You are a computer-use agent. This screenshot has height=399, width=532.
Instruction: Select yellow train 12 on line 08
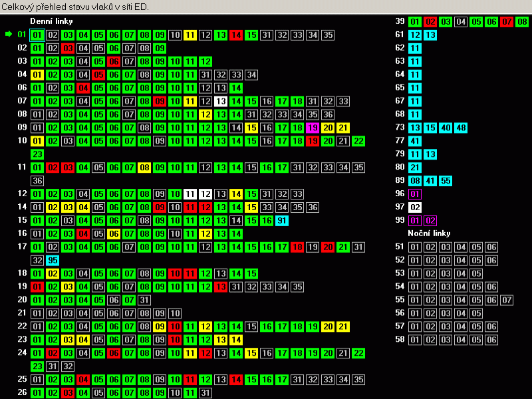coord(205,114)
